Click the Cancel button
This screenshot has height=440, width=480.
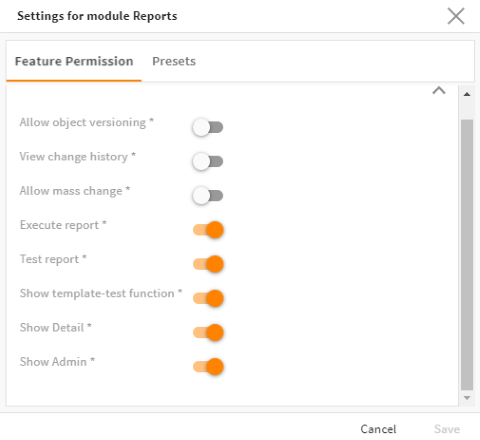pos(378,429)
